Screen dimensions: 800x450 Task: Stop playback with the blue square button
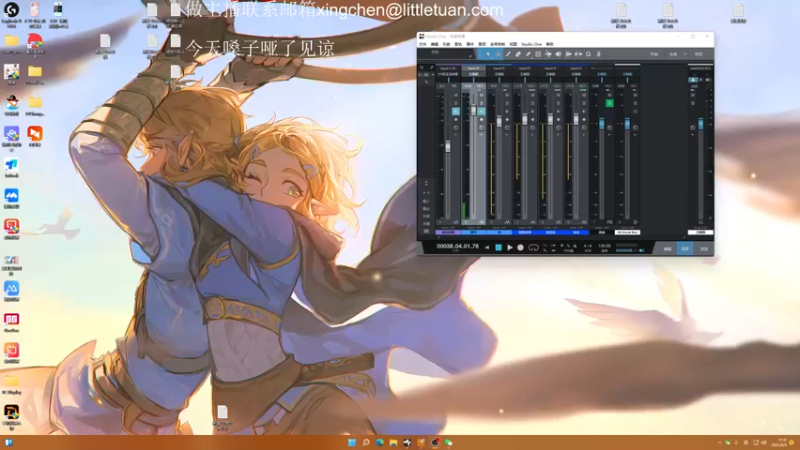499,247
